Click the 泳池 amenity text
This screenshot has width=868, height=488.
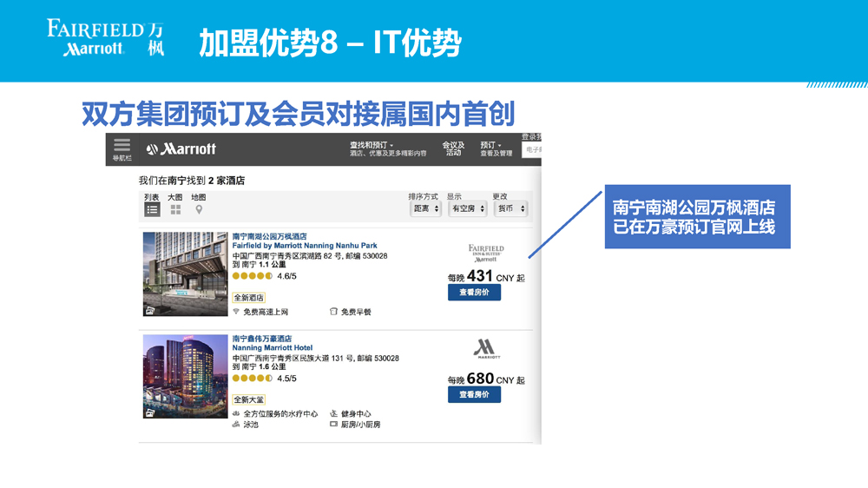(x=251, y=425)
